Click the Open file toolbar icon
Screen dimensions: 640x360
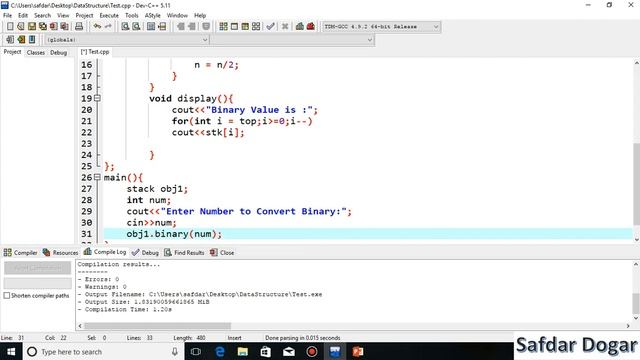click(x=21, y=27)
